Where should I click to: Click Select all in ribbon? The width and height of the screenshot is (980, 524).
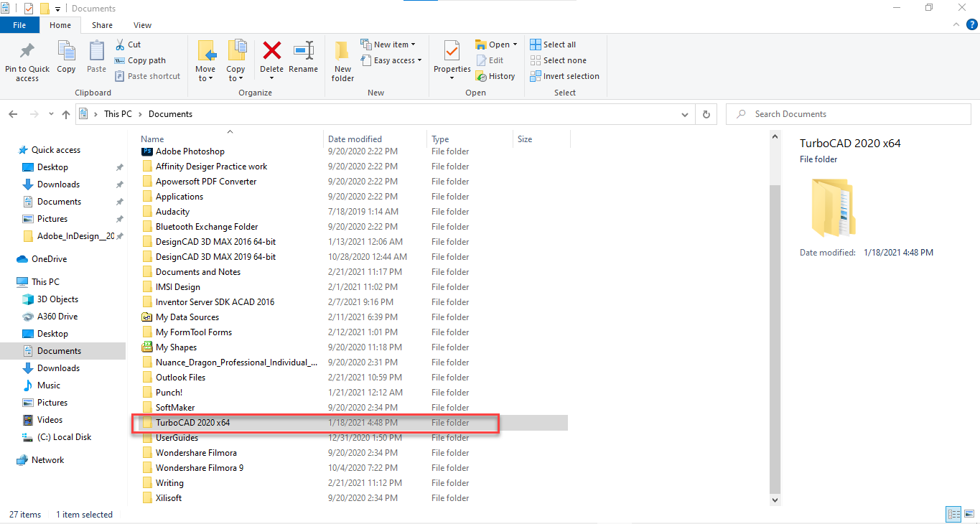tap(553, 45)
